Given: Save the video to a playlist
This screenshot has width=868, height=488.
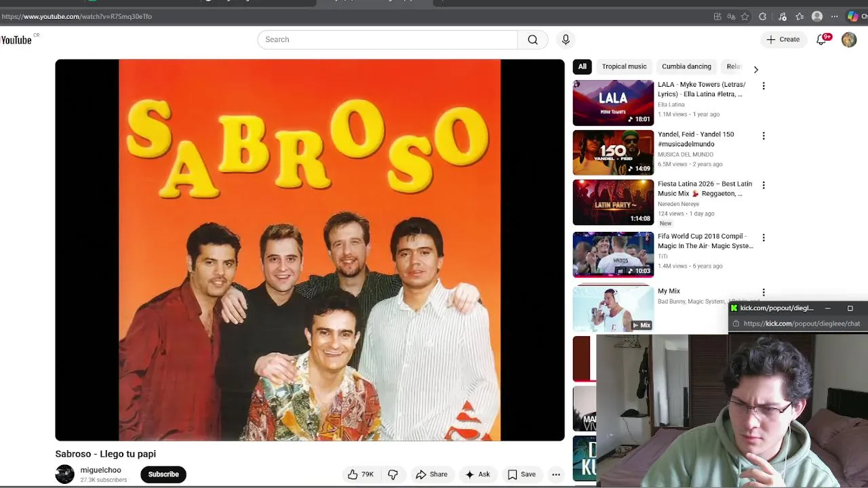Looking at the screenshot, I should [x=521, y=474].
